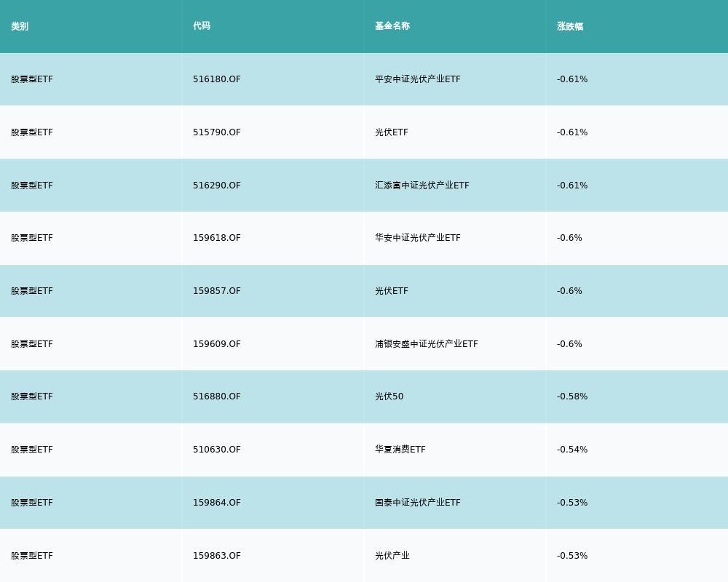This screenshot has width=728, height=582.
Task: Click the 涨跌幅 column header
Action: pos(570,26)
